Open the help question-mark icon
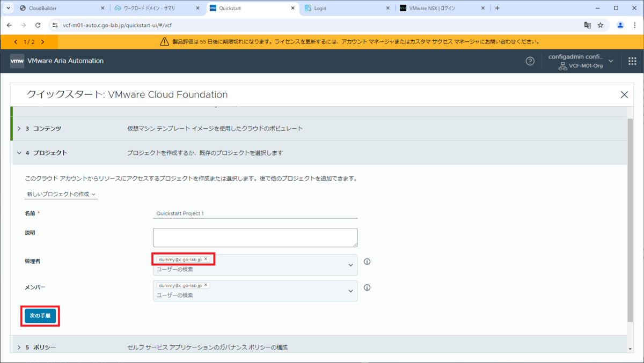Viewport: 644px width, 363px height. [x=530, y=61]
